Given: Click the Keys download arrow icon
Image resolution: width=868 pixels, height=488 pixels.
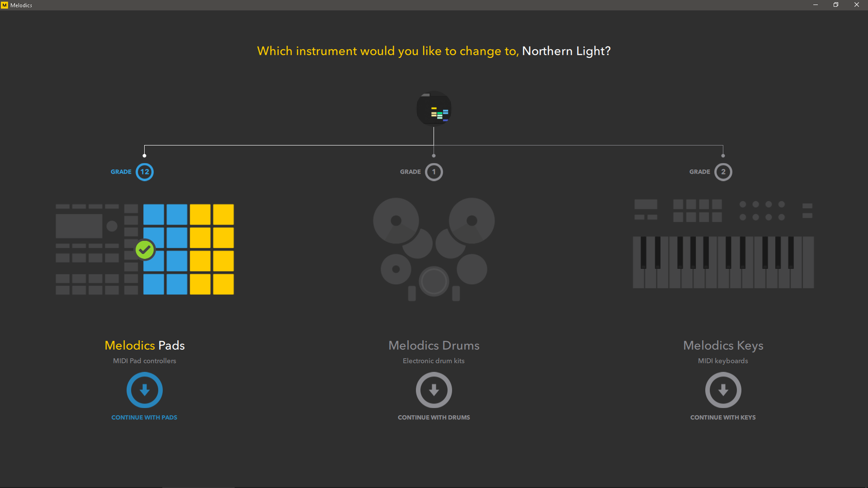Looking at the screenshot, I should coord(723,390).
